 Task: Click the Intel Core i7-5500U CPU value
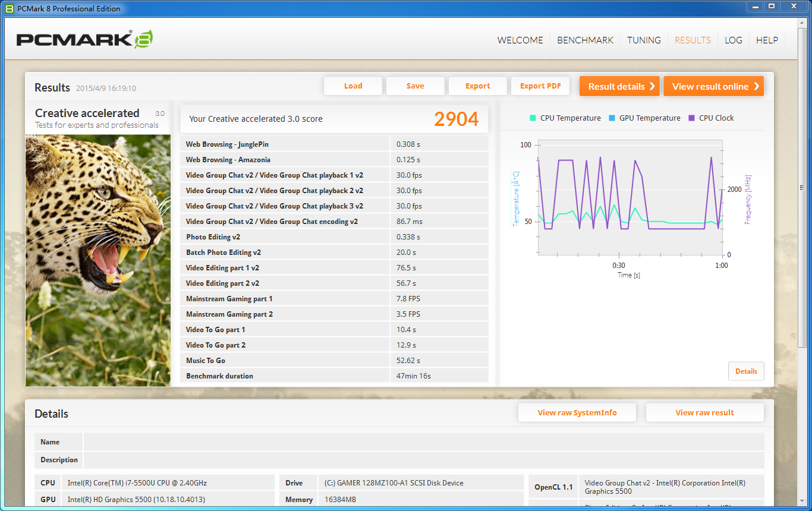pos(137,483)
